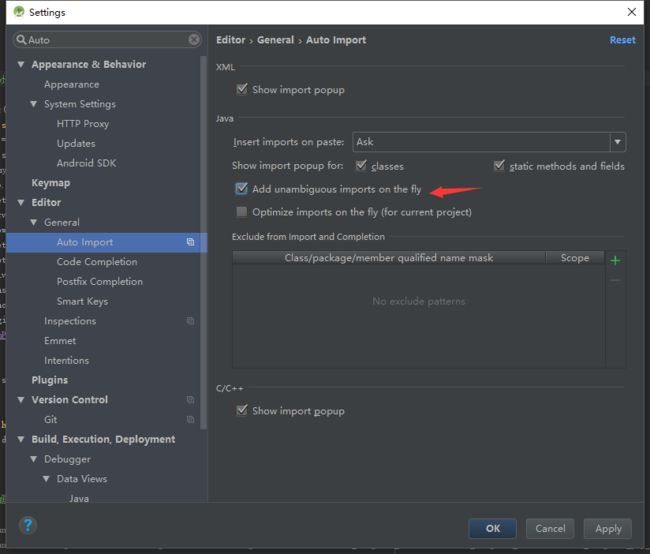This screenshot has height=554, width=650.
Task: Toggle C/C++ Show import popup checkbox
Action: pyautogui.click(x=242, y=411)
